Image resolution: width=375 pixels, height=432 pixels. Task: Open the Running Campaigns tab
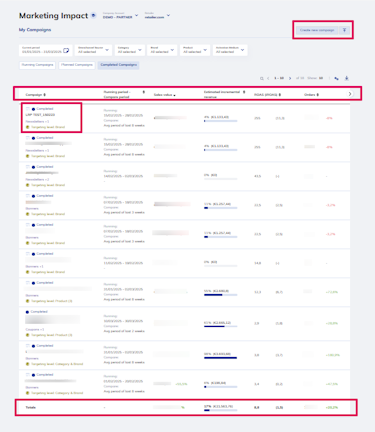click(37, 65)
